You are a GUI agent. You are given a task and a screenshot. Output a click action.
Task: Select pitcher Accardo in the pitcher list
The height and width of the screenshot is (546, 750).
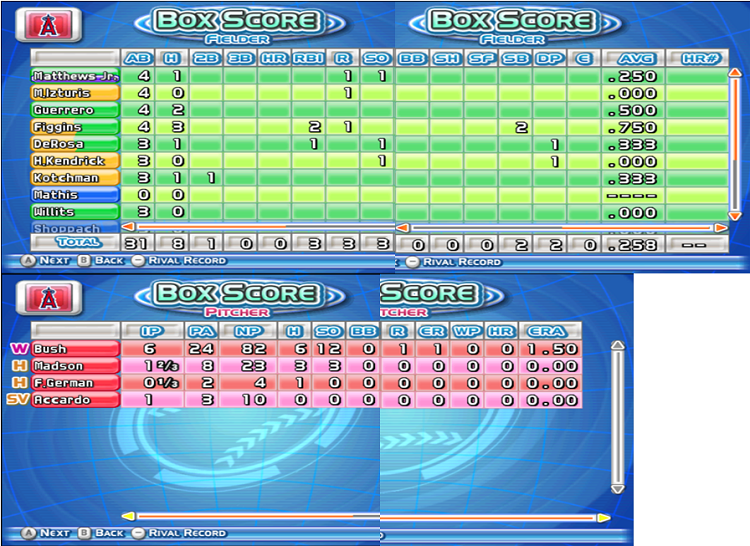[75, 400]
